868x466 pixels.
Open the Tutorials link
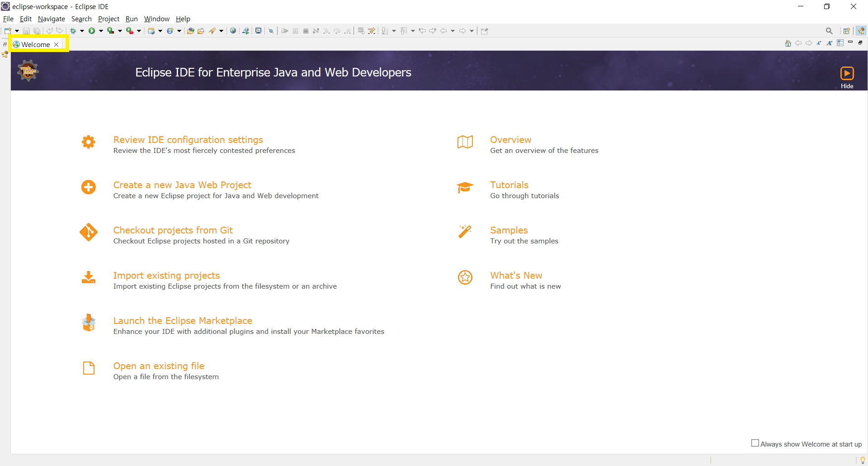tap(509, 185)
